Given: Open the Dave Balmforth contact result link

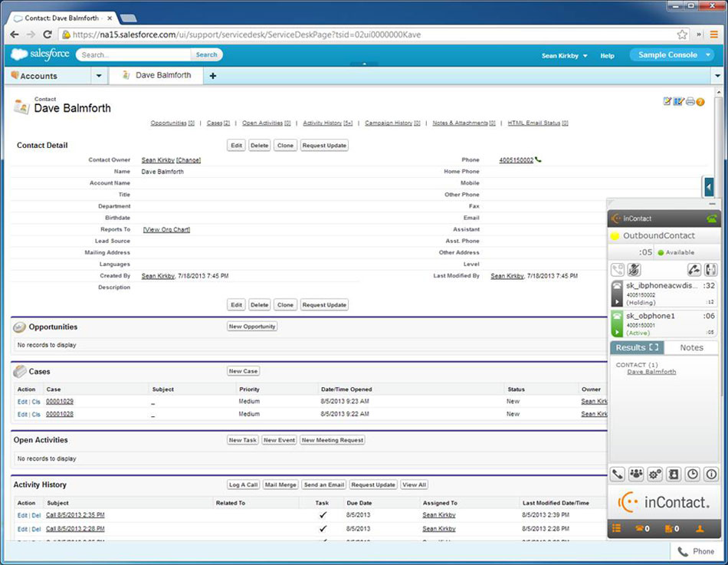Looking at the screenshot, I should pos(651,372).
